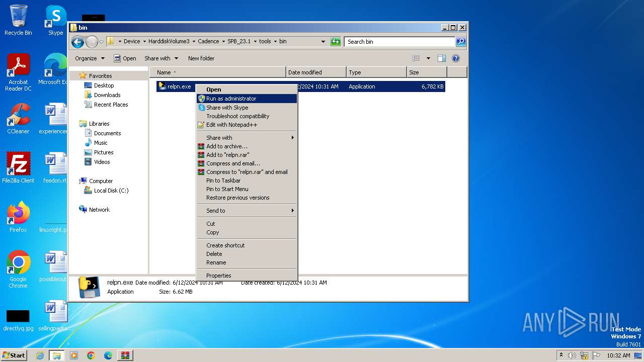Click Internet Explorer taskbar icon
This screenshot has width=644, height=362.
click(40, 355)
